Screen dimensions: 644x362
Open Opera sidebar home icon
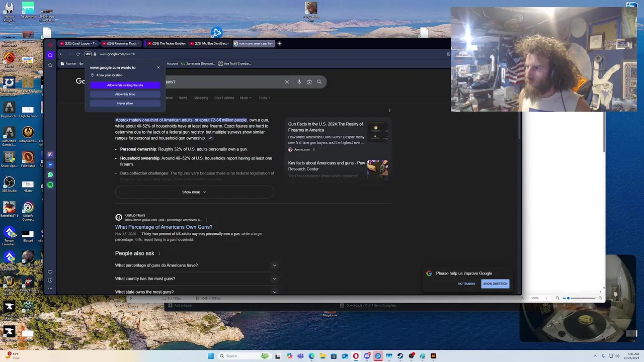coord(50,55)
